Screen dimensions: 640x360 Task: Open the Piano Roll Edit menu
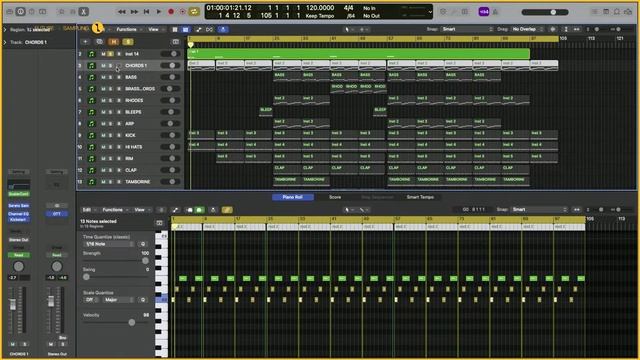[x=89, y=210]
